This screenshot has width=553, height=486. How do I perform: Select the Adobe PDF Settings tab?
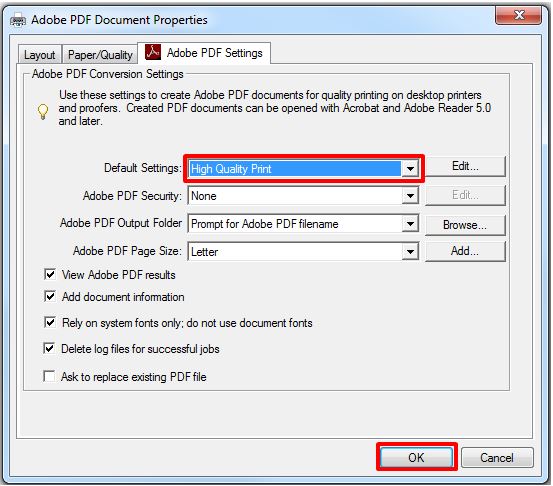pyautogui.click(x=204, y=53)
